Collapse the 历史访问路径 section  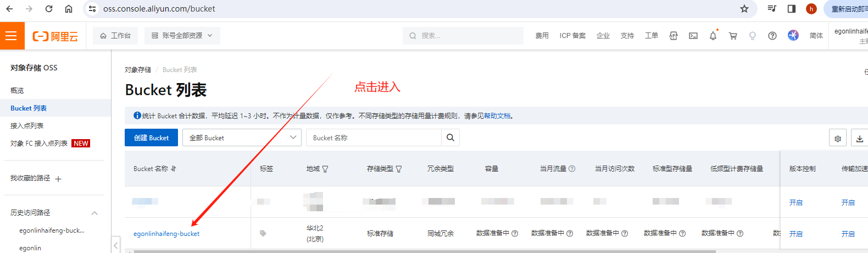(x=94, y=213)
